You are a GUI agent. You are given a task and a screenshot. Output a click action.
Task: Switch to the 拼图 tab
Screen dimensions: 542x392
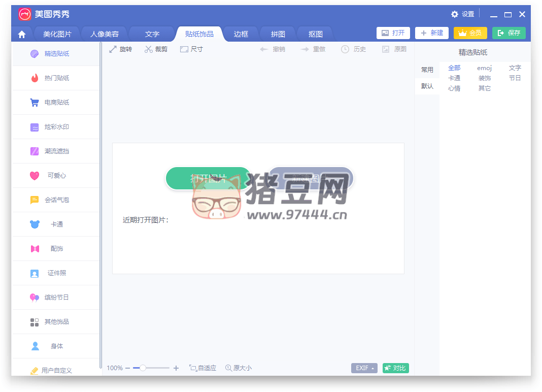pos(278,34)
